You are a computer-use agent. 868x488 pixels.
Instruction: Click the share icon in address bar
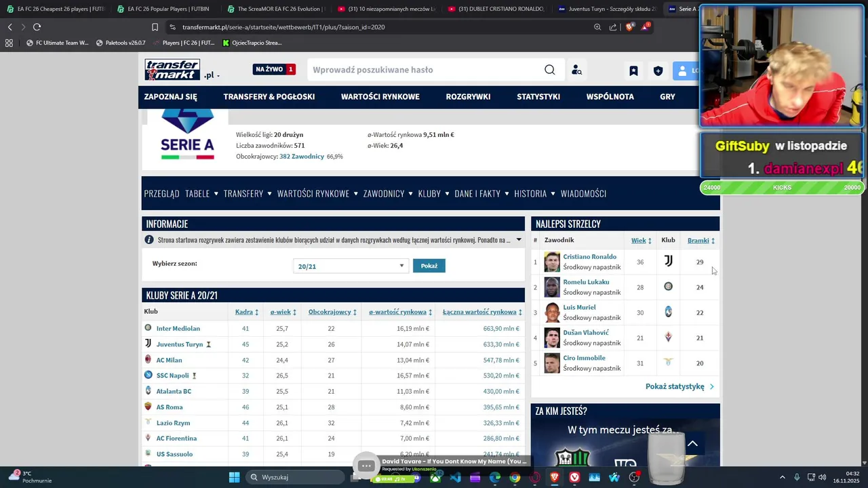613,27
